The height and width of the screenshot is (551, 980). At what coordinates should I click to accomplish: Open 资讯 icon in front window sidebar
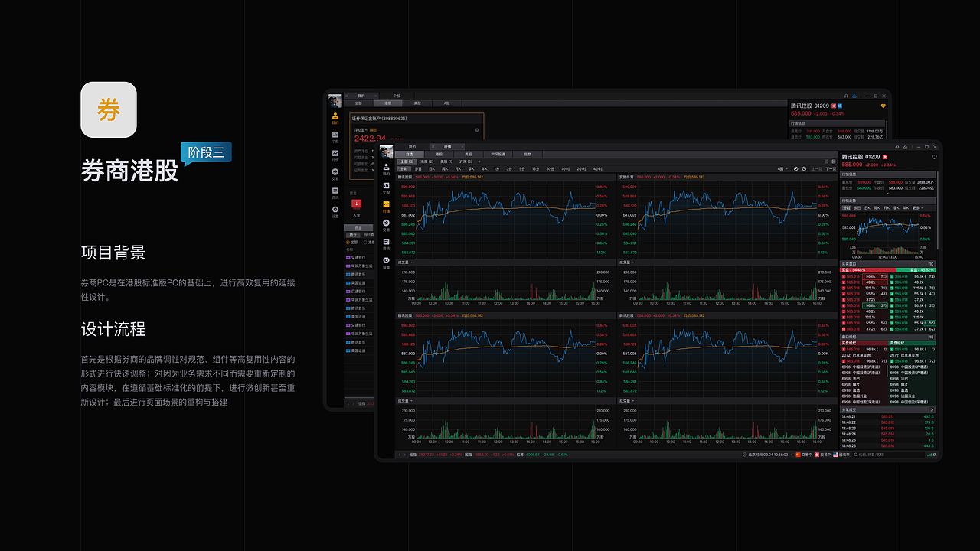pos(386,243)
